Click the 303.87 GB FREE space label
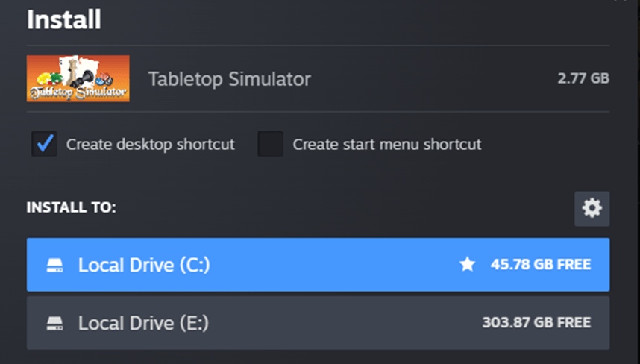640x364 pixels. 536,322
